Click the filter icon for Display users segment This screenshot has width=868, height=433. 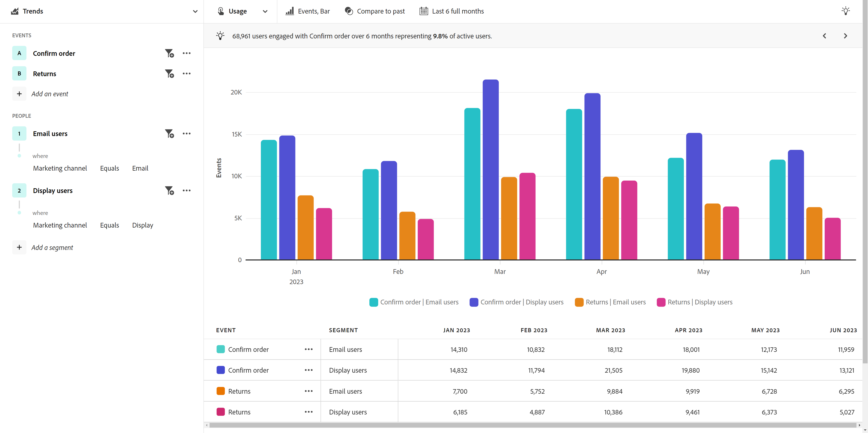pos(169,190)
